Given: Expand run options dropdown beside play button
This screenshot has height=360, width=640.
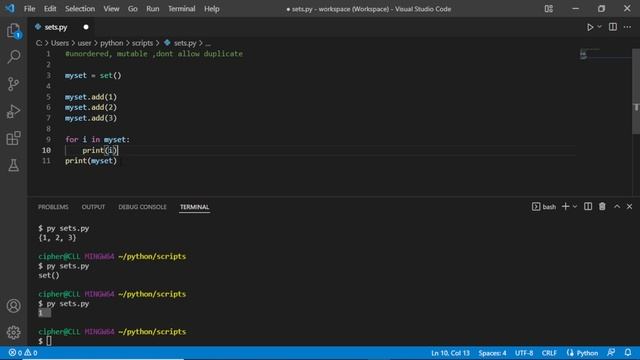Looking at the screenshot, I should (x=600, y=27).
